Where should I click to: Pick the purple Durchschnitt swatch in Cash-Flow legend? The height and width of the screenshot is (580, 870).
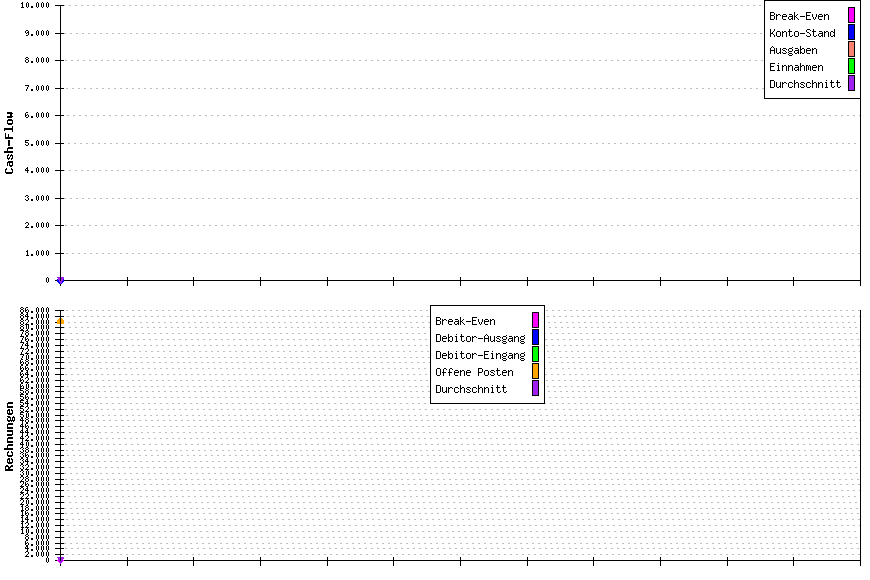tap(851, 84)
